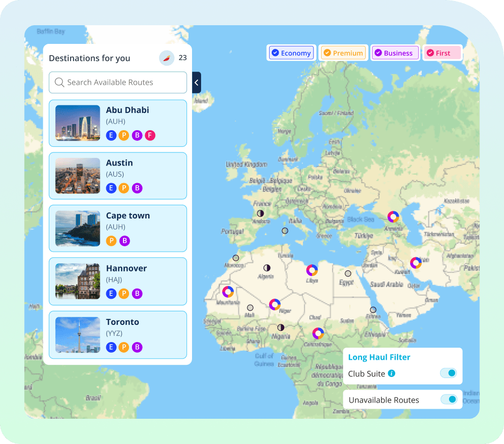Select the route marker near Centrafrique
Viewport: 504px width, 444px height.
pos(318,334)
